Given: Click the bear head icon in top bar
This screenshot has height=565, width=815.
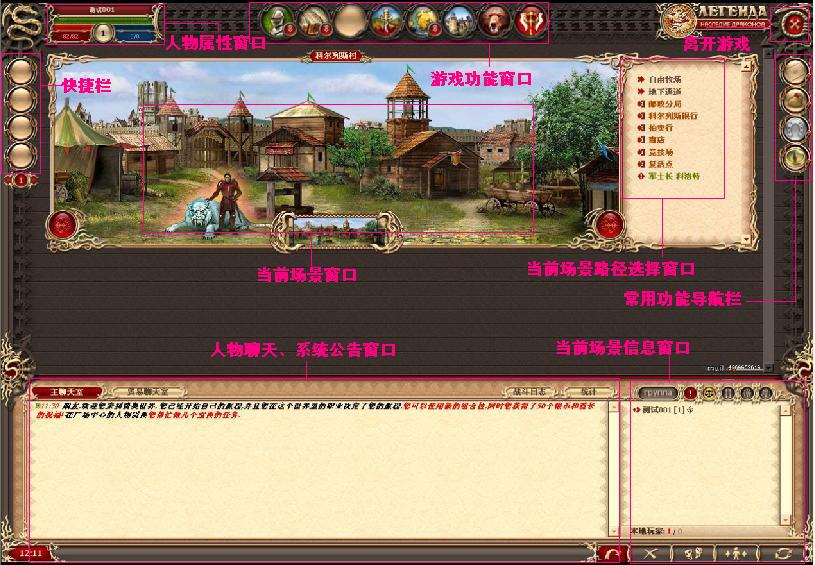Looking at the screenshot, I should [x=494, y=21].
